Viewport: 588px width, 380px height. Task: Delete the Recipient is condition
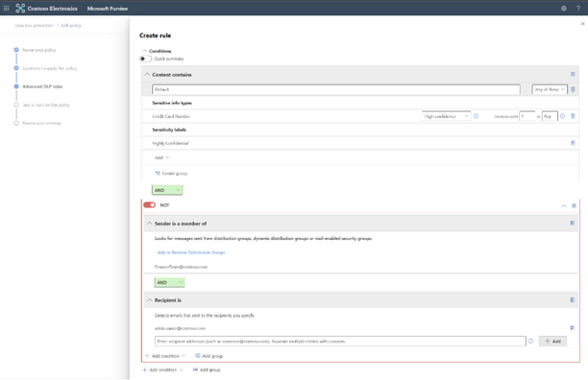pos(573,300)
